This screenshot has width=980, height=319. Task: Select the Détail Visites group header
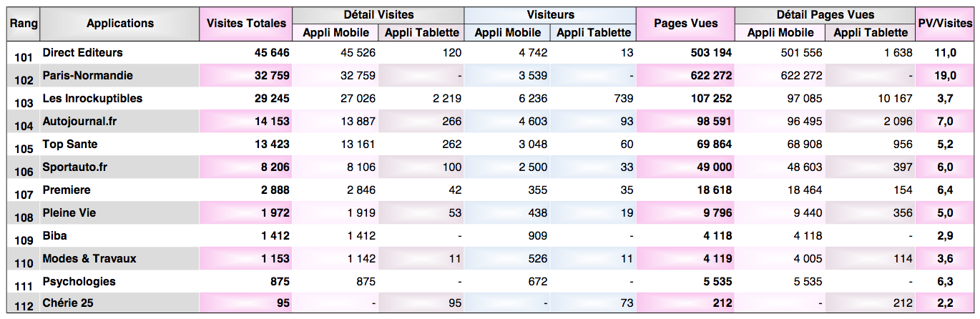click(378, 14)
